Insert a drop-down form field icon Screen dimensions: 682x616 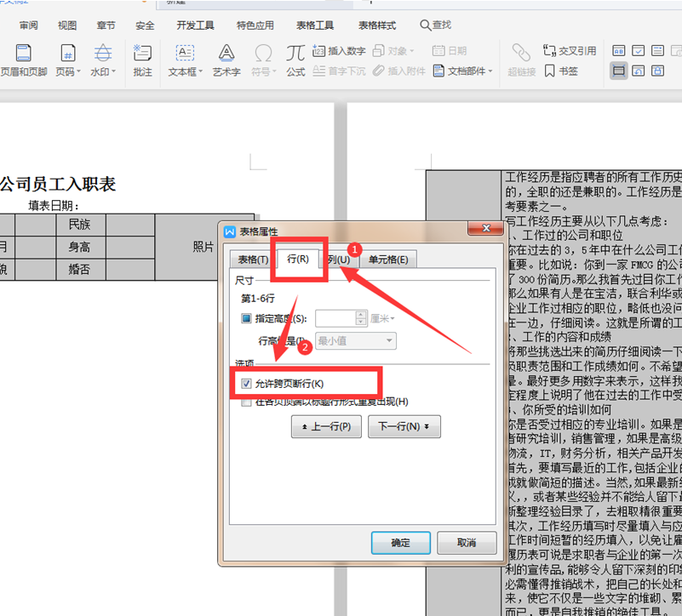(657, 51)
